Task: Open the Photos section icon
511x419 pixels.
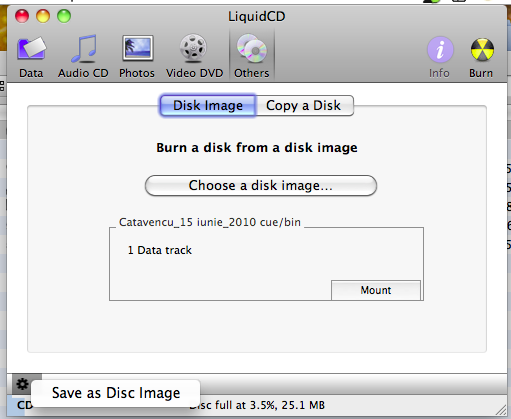Action: (137, 49)
